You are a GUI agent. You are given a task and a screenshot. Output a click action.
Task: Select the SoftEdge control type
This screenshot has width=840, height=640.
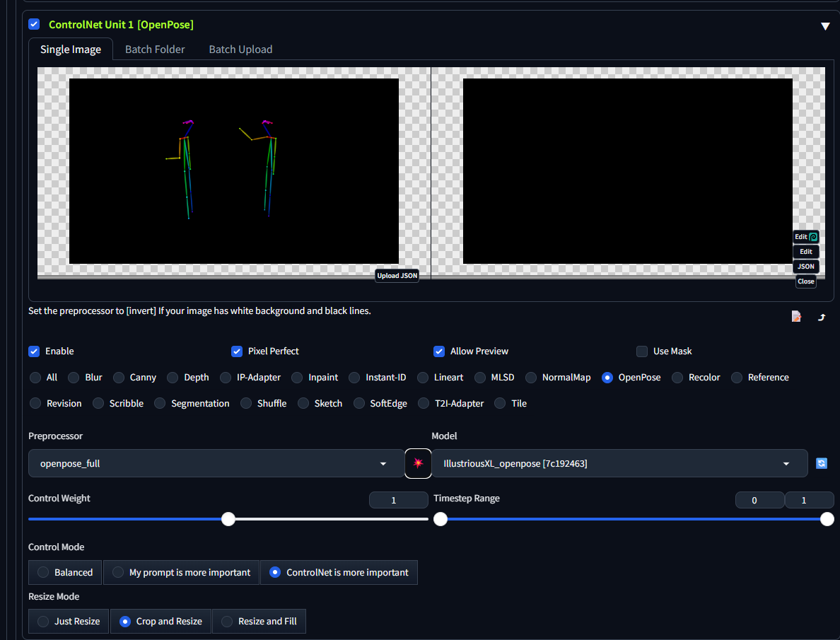380,404
